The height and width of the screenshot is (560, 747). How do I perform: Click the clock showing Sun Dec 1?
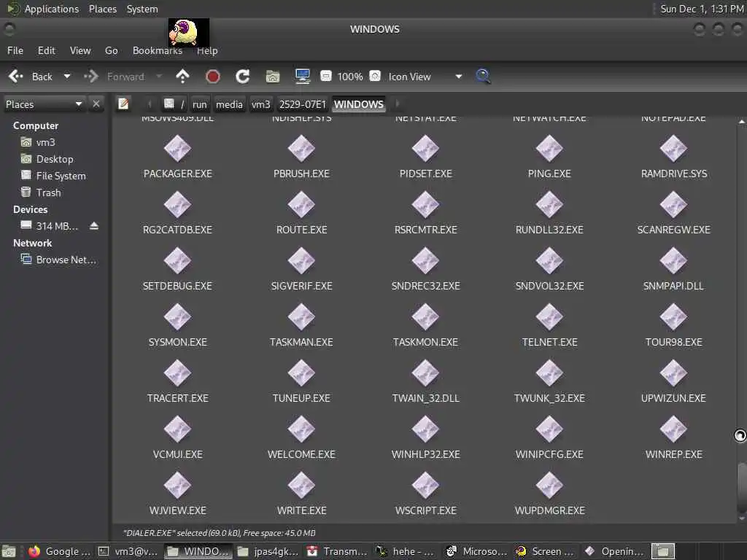pyautogui.click(x=701, y=9)
